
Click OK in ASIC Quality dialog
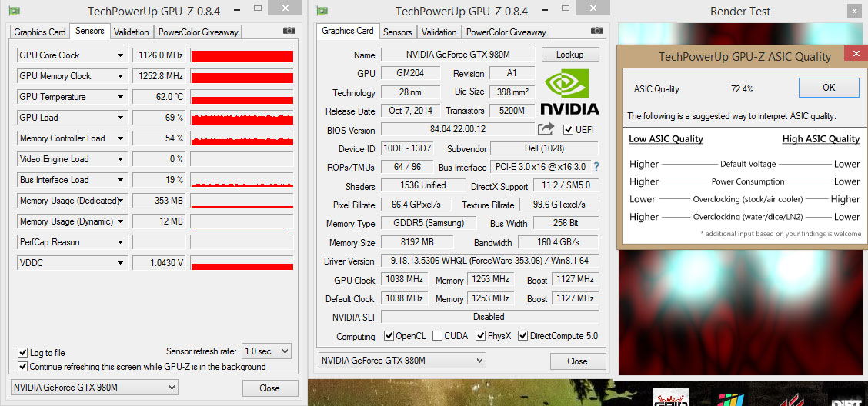[x=829, y=88]
